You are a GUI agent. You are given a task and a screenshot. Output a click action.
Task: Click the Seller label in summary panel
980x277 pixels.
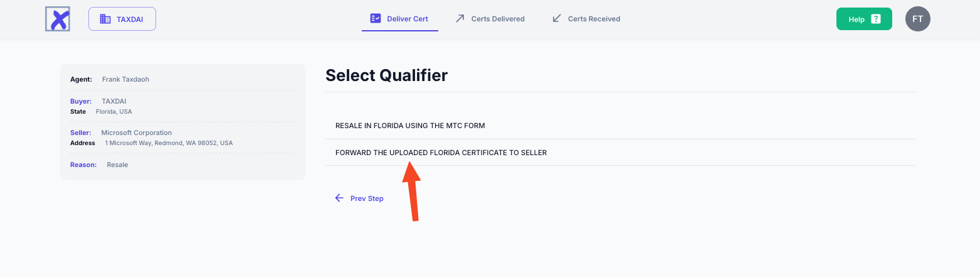81,133
